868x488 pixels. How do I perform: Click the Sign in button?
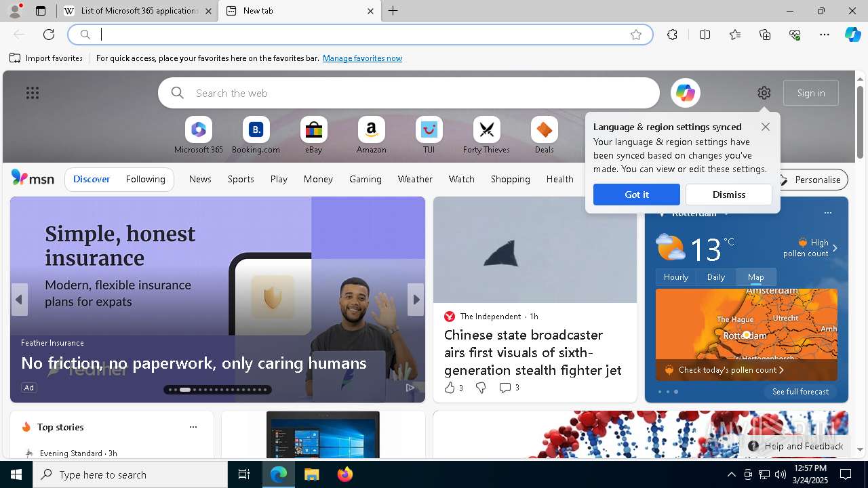tap(811, 93)
